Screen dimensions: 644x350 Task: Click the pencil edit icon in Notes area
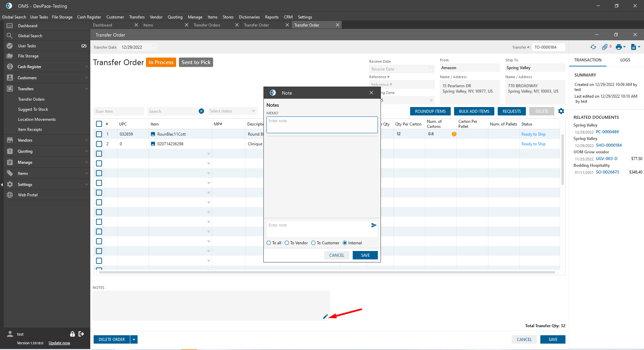325,316
